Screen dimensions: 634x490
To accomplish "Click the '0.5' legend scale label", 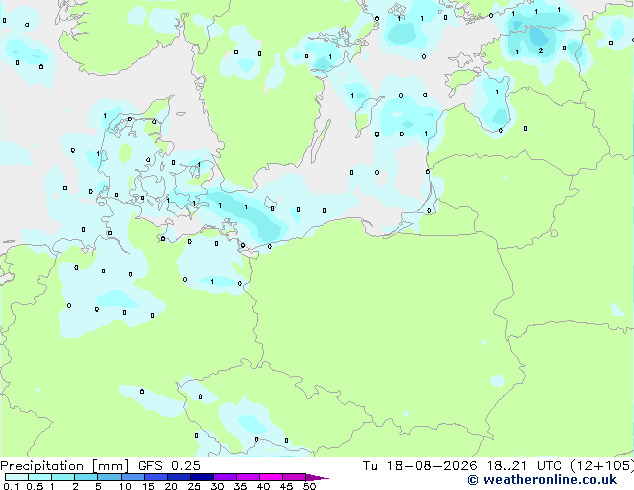I will (x=35, y=486).
